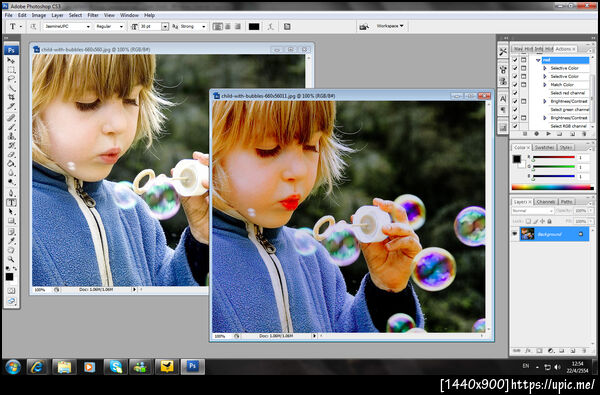The height and width of the screenshot is (395, 600).
Task: Click foreground color swatch in Color panel
Action: [517, 159]
